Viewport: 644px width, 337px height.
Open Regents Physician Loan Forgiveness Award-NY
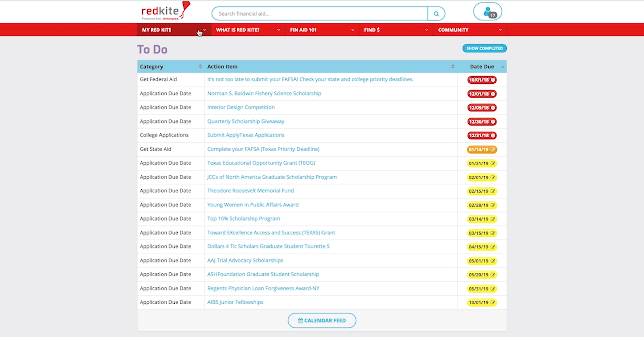pos(263,288)
